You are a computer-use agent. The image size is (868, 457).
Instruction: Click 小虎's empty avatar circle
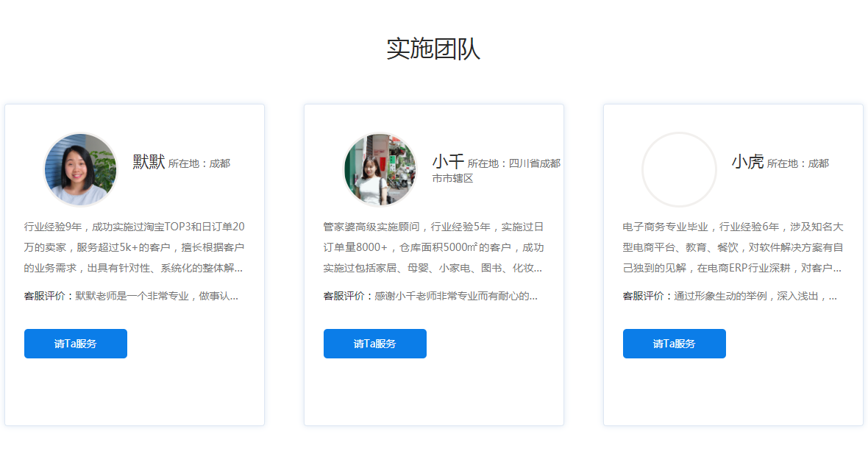click(679, 169)
